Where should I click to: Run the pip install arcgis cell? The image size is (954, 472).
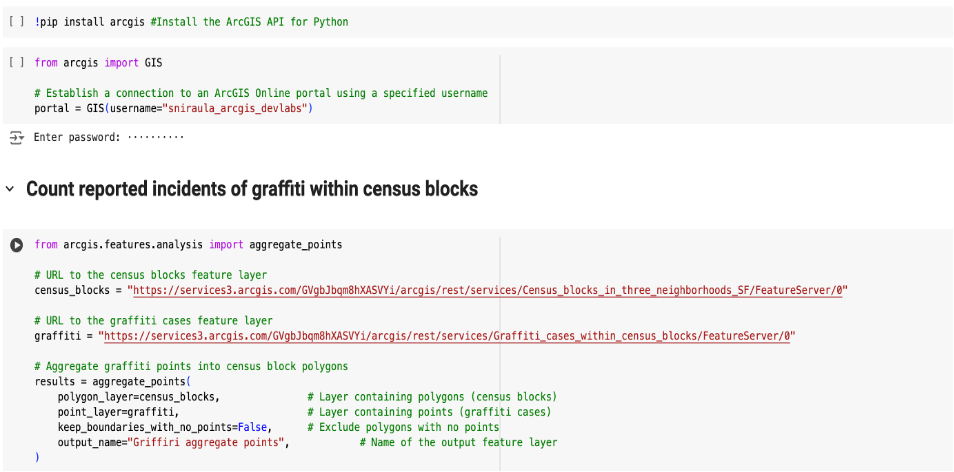15,22
